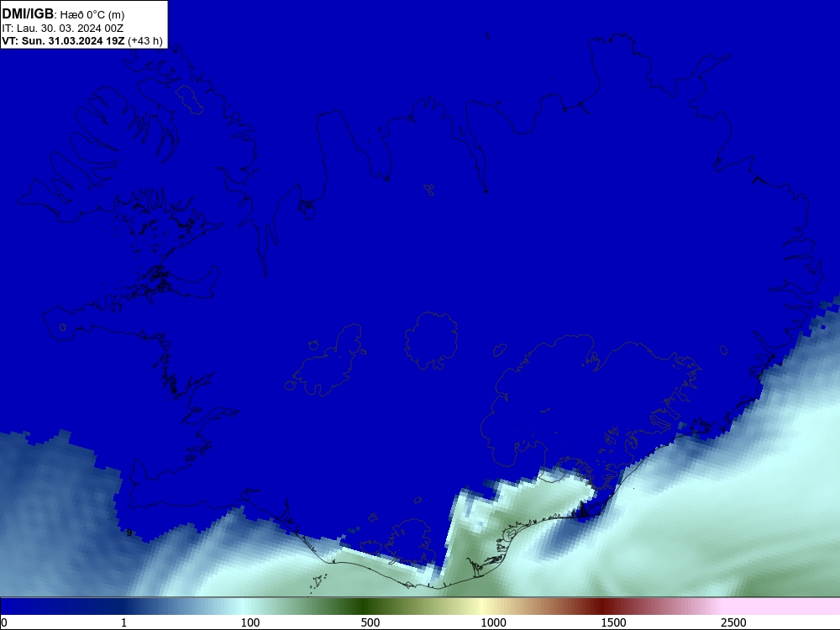
Task: Click the 1500 label on the color scale
Action: [613, 622]
